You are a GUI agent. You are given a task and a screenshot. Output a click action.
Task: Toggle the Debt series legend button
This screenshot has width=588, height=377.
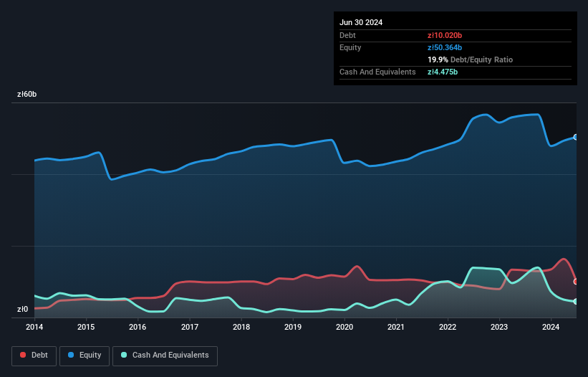click(x=34, y=355)
